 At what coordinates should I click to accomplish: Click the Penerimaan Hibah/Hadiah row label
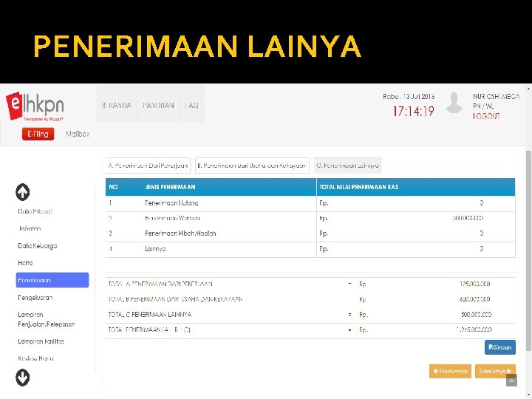[180, 233]
